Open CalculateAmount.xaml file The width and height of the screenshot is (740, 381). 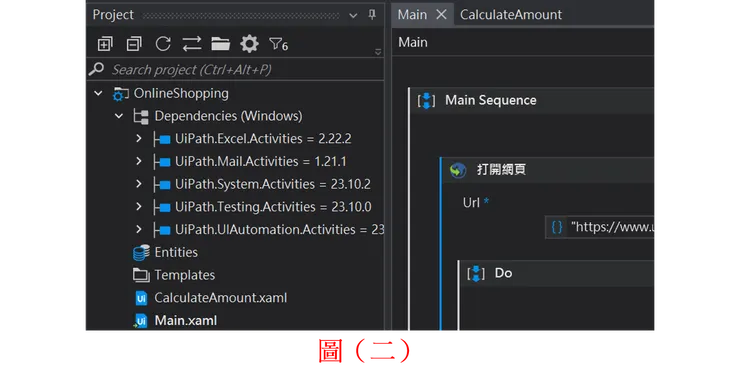(x=220, y=298)
